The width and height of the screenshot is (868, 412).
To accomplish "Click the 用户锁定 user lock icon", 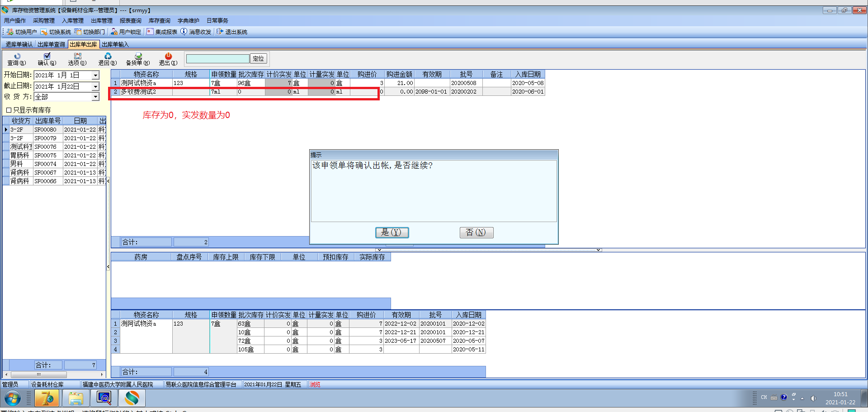I will 114,32.
